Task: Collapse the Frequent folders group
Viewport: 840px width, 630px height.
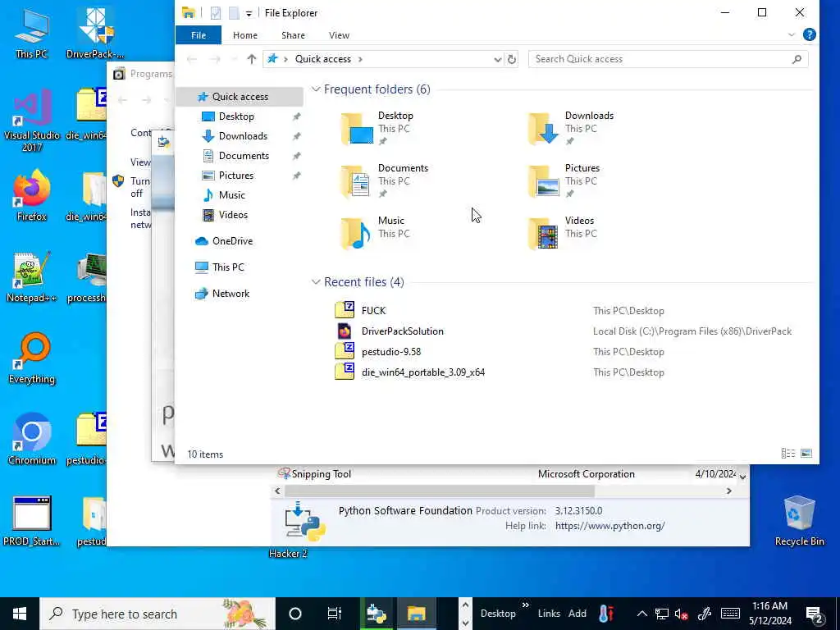Action: [316, 89]
